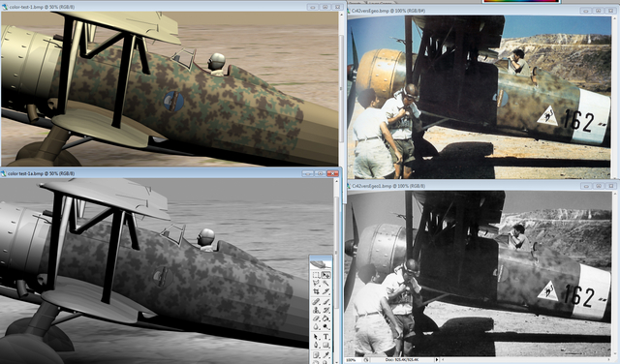Select the Magic Wand tool
620x364 pixels.
point(326,283)
